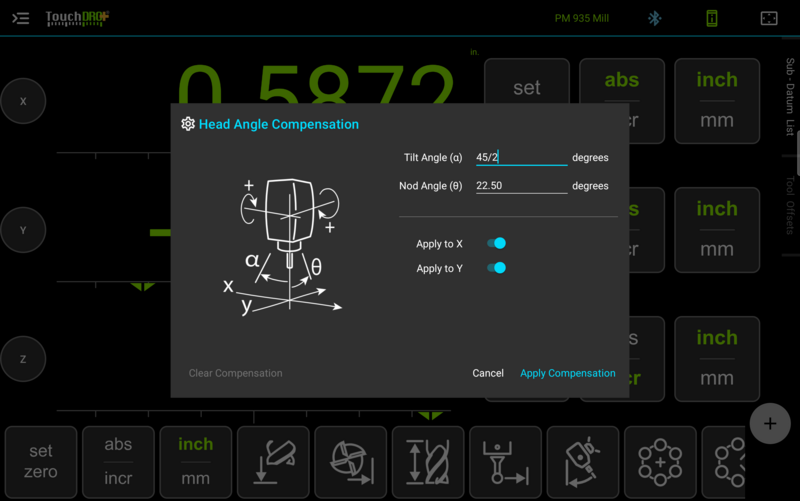The height and width of the screenshot is (501, 800).
Task: Open the partially visible arc hole pattern icon
Action: (723, 462)
